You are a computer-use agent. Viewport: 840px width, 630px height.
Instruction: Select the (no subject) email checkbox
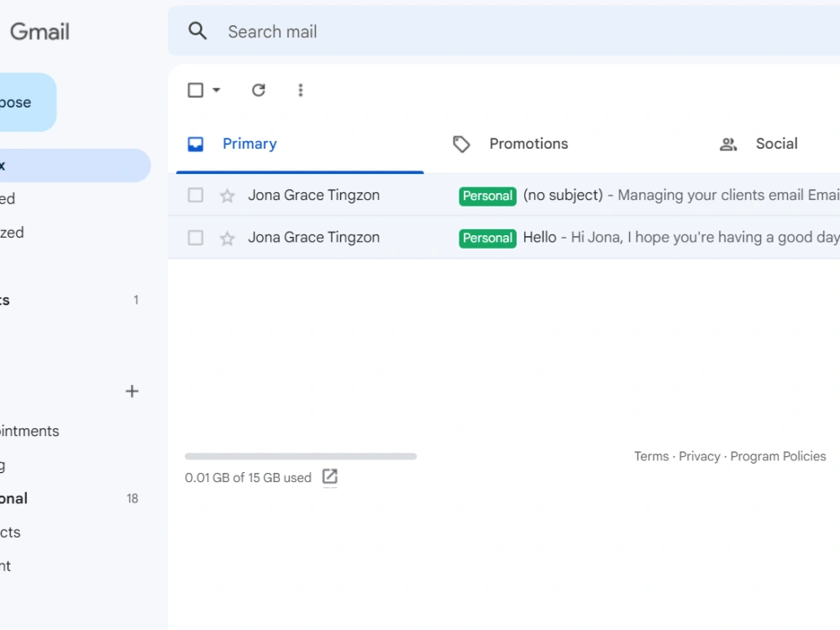pos(196,195)
